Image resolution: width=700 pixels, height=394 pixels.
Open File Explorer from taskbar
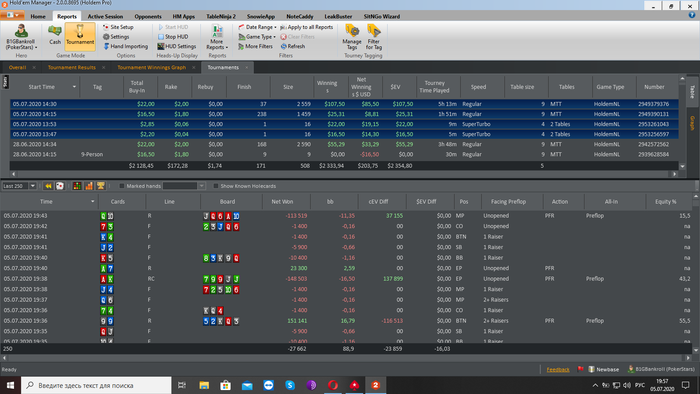[204, 385]
